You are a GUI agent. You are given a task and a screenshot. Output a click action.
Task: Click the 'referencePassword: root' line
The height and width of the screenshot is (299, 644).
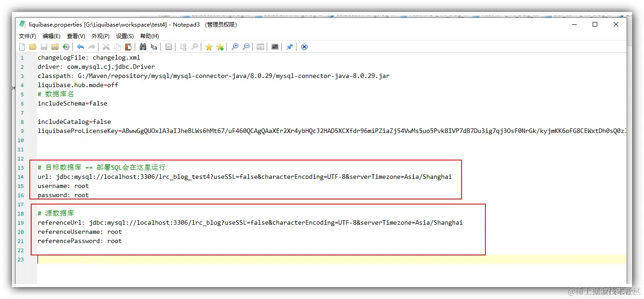(x=80, y=241)
